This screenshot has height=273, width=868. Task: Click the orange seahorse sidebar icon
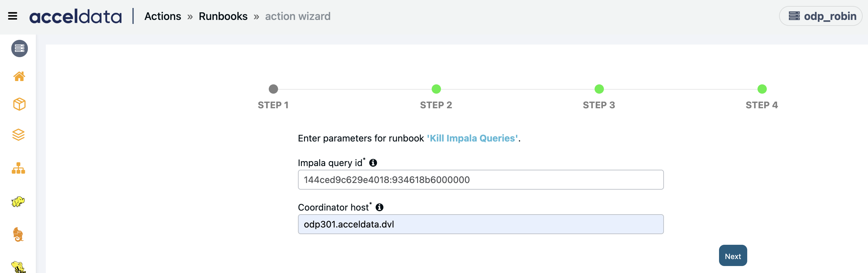pyautogui.click(x=18, y=234)
